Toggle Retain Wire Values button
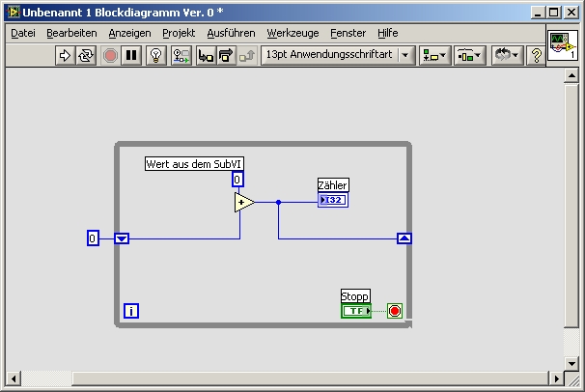 [x=181, y=56]
